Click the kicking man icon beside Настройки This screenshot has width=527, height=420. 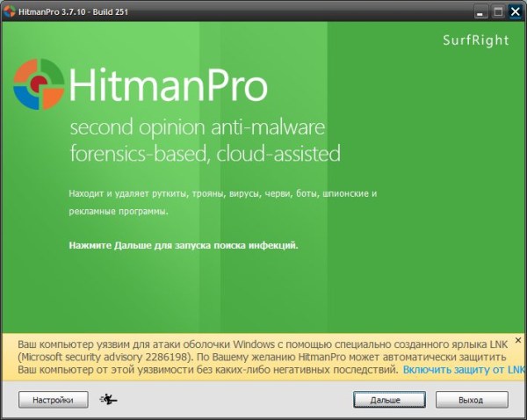[x=108, y=399]
